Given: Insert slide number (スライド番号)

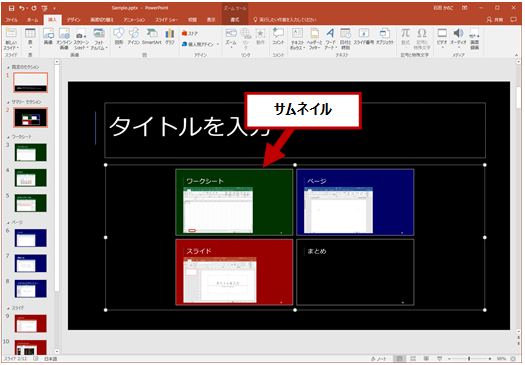Looking at the screenshot, I should pyautogui.click(x=364, y=36).
